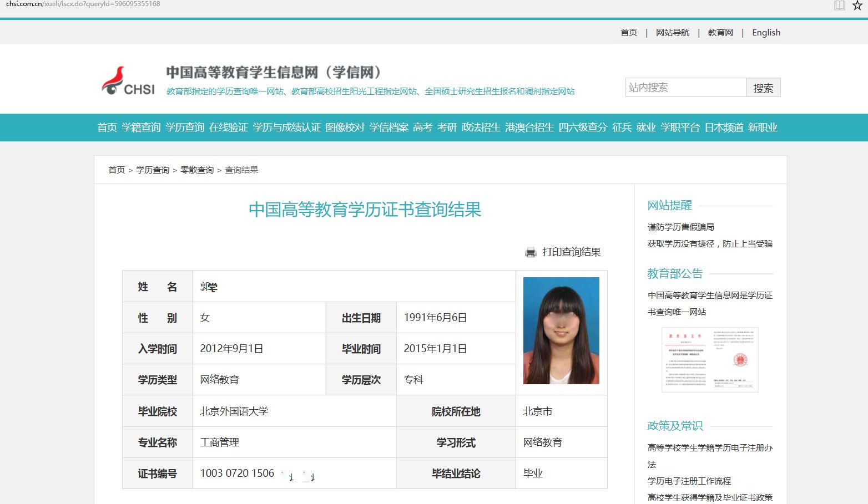This screenshot has width=868, height=504.
Task: Open the 就业 section
Action: click(x=645, y=127)
